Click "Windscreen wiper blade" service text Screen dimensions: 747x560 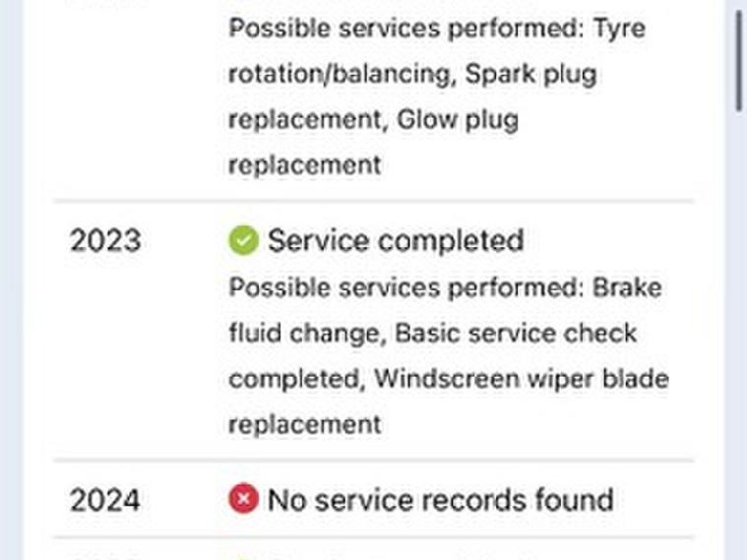coord(522,379)
